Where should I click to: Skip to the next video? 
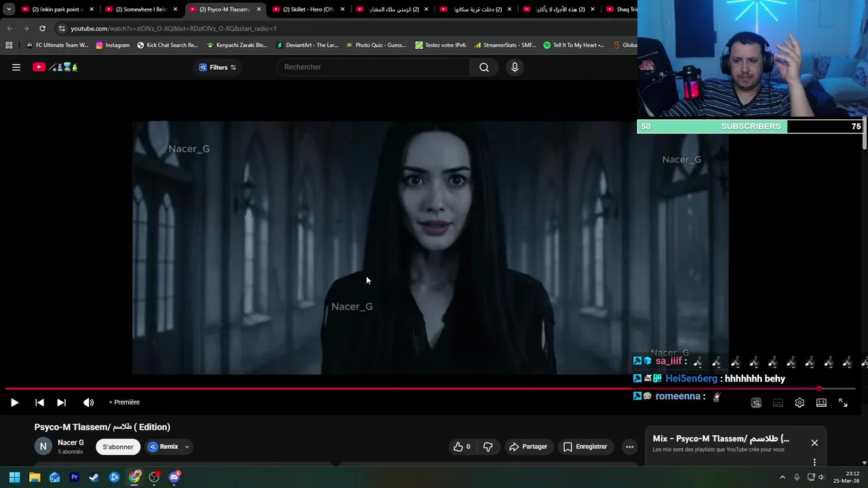point(61,403)
